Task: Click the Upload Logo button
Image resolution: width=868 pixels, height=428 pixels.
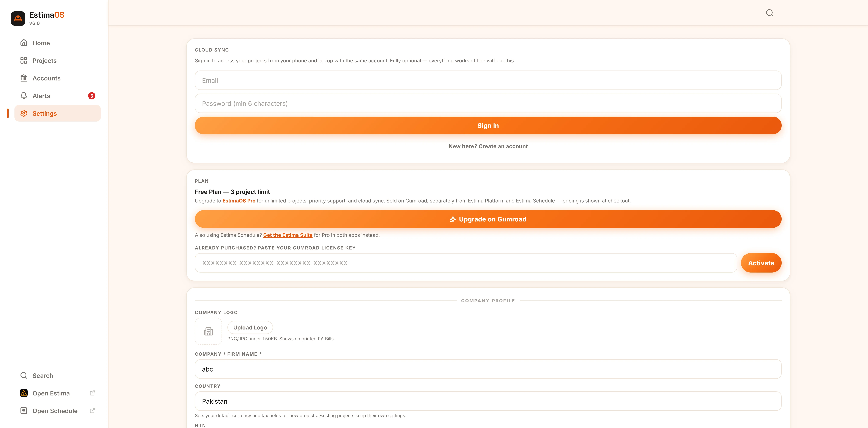Action: 250,328
